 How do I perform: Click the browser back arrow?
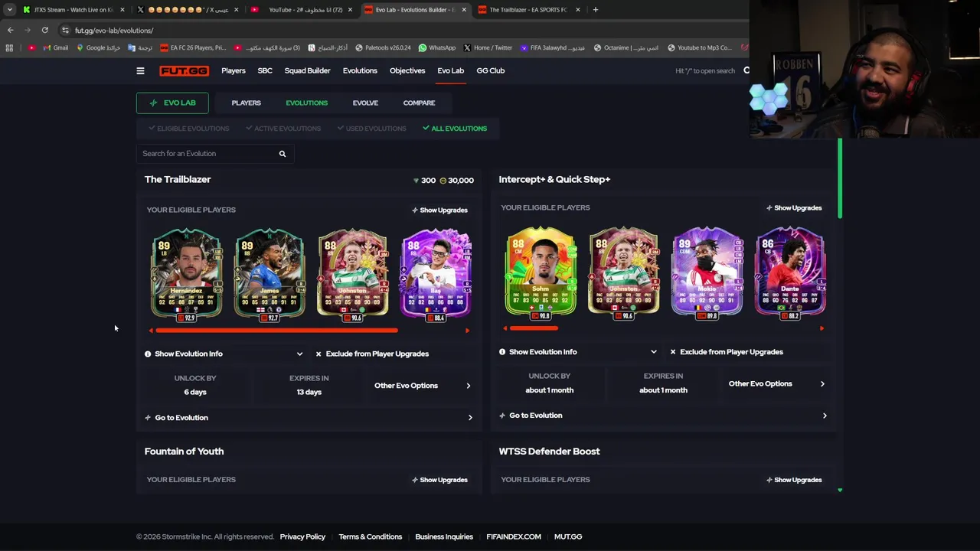point(10,30)
